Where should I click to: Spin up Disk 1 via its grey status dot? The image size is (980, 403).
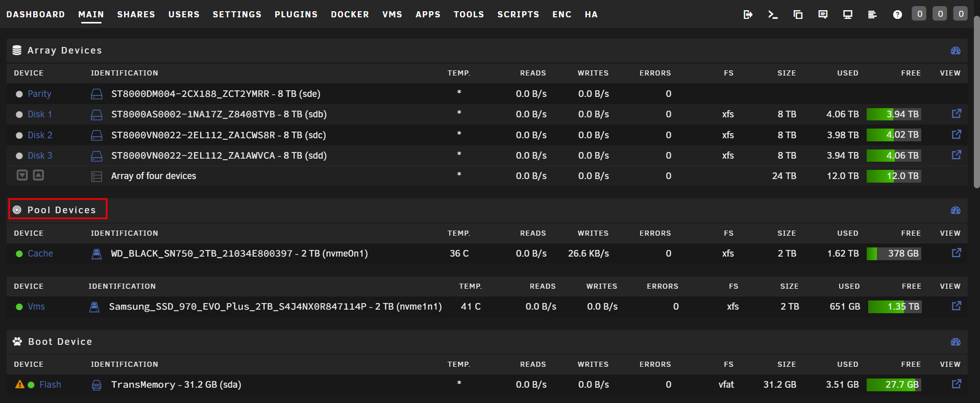click(x=19, y=115)
